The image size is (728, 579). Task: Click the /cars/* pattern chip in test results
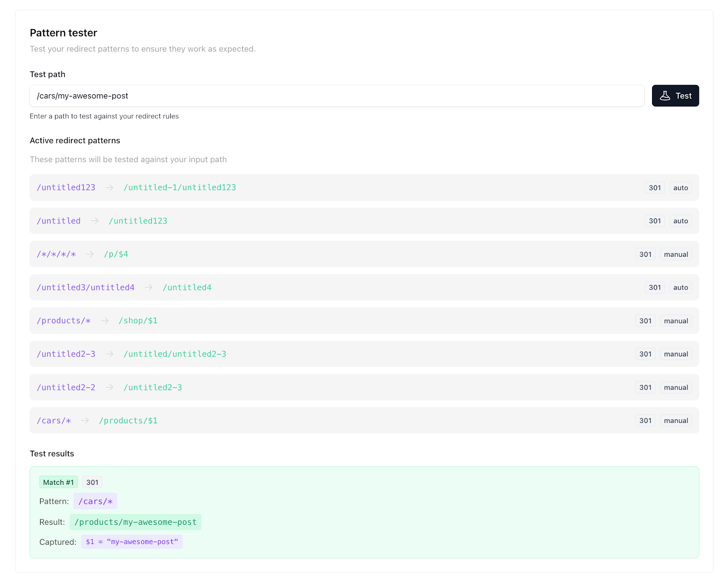click(95, 501)
